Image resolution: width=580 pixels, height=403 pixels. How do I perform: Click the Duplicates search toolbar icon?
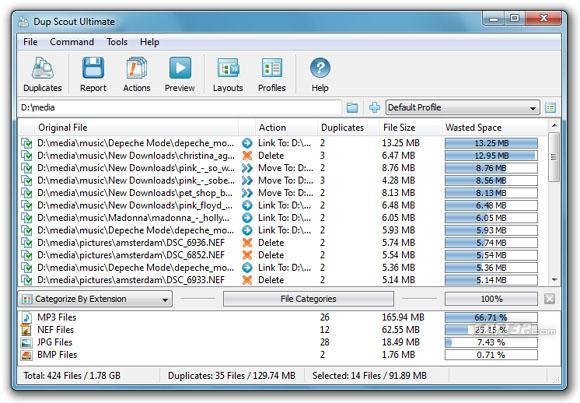coord(43,68)
